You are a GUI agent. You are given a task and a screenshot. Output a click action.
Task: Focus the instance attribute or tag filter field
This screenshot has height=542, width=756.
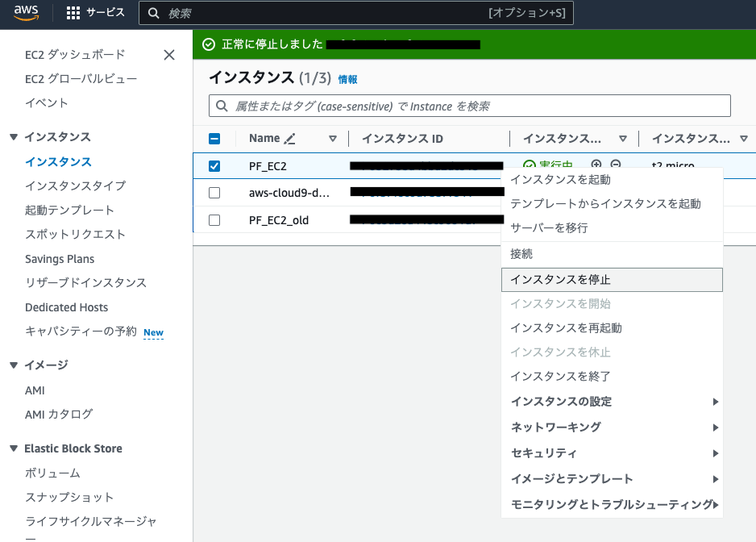470,106
